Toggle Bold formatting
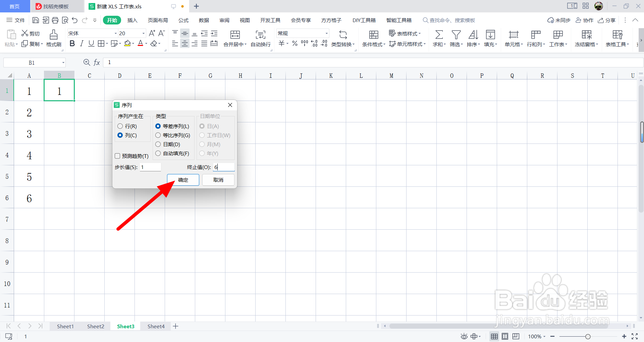 (72, 43)
